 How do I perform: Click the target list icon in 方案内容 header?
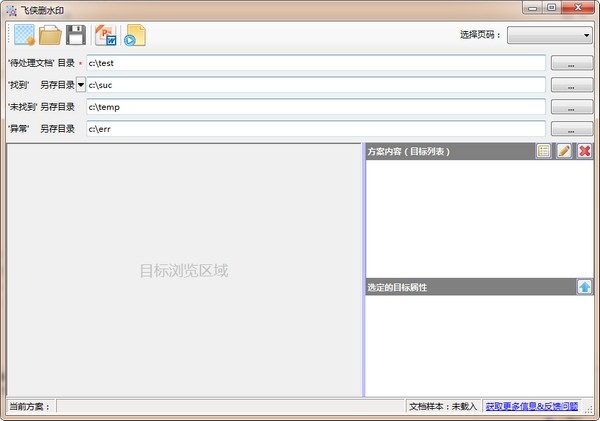tap(544, 151)
